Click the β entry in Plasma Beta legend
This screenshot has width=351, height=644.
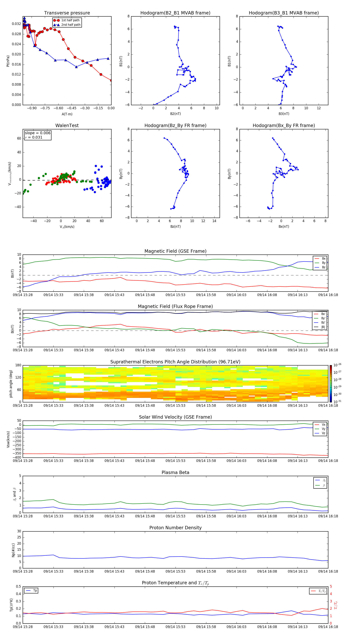click(x=320, y=485)
